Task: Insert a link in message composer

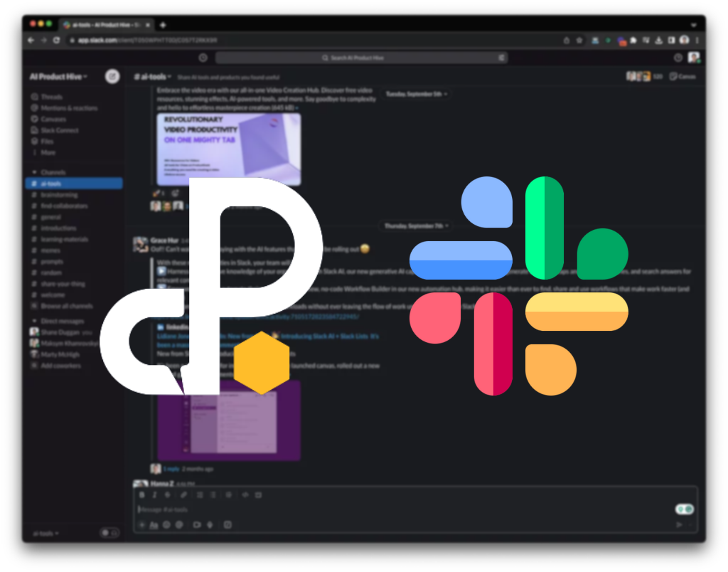Action: point(184,495)
